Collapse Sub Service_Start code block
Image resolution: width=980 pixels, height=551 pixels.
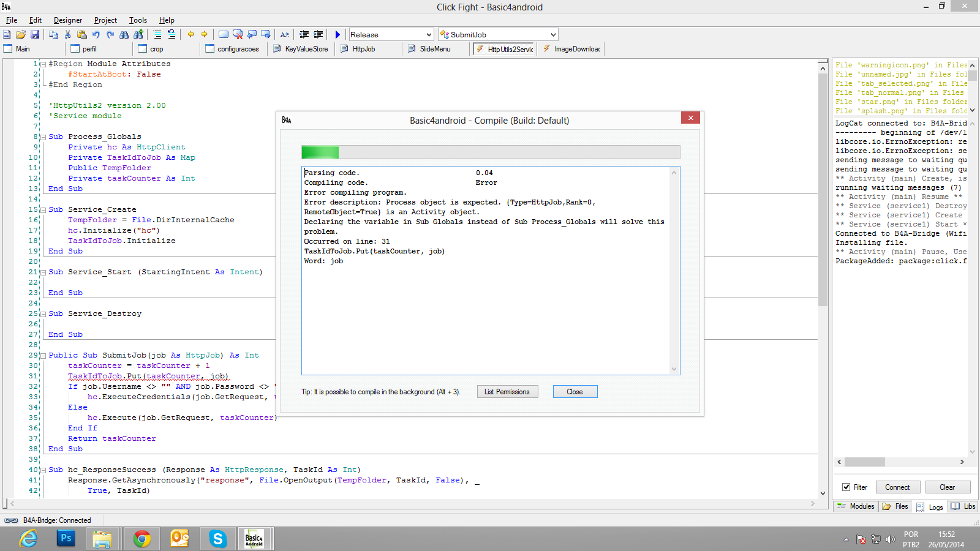point(43,272)
